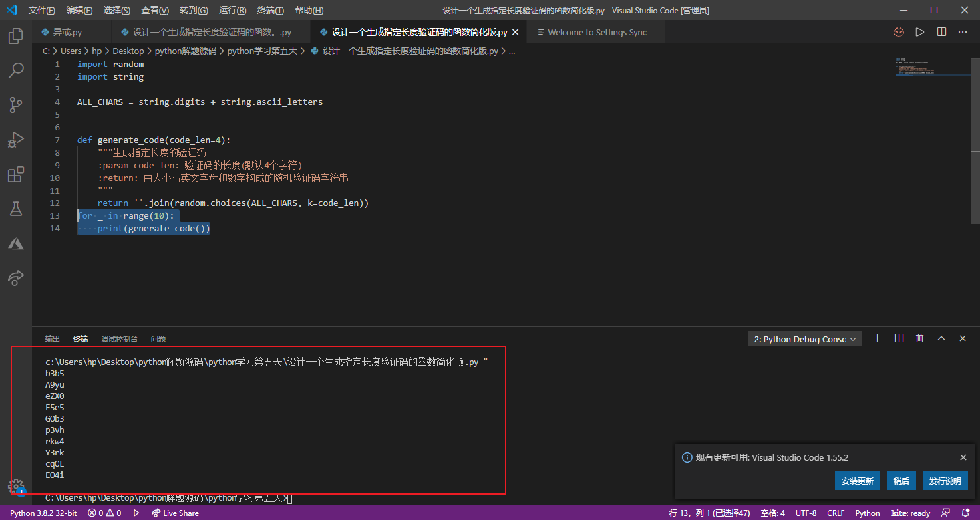The height and width of the screenshot is (520, 980).
Task: Click the Python 3.8.2 32-bit interpreter selector
Action: 43,513
